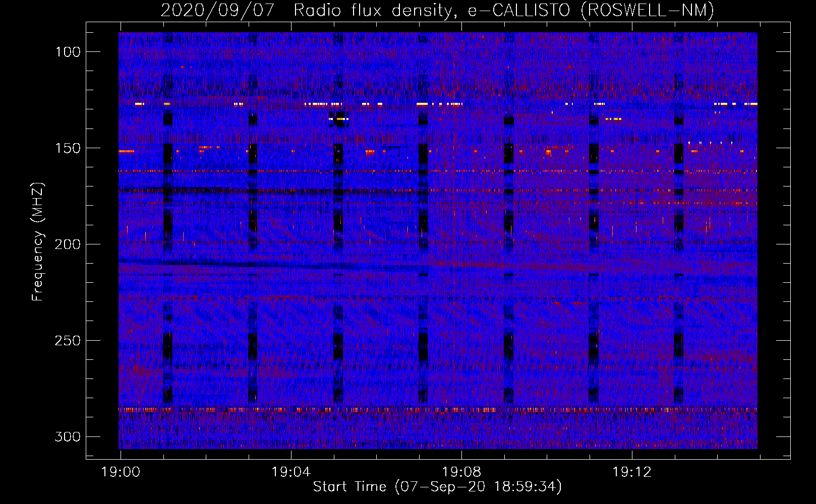Select the '19:12' time tick label
This screenshot has height=504, width=816.
click(x=632, y=472)
